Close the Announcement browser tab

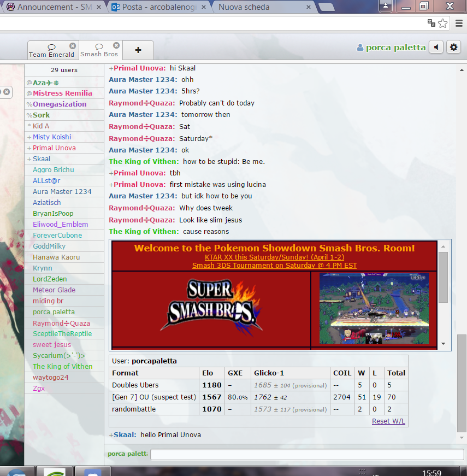[99, 7]
